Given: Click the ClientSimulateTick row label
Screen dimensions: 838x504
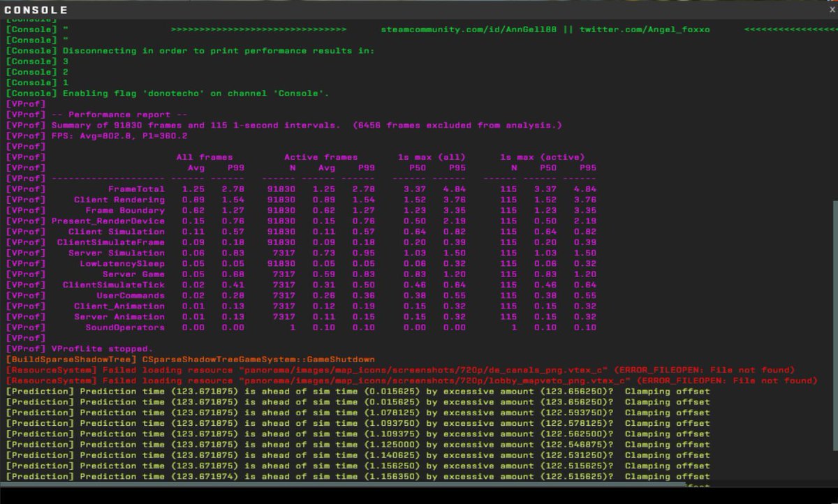Looking at the screenshot, I should (114, 285).
